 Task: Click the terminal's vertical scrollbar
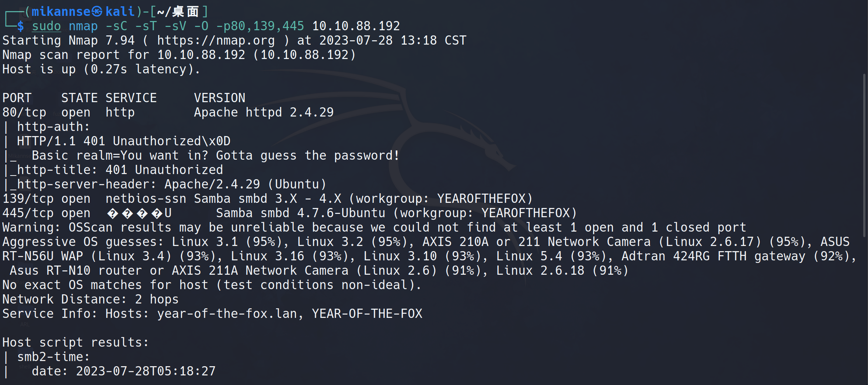click(864, 155)
